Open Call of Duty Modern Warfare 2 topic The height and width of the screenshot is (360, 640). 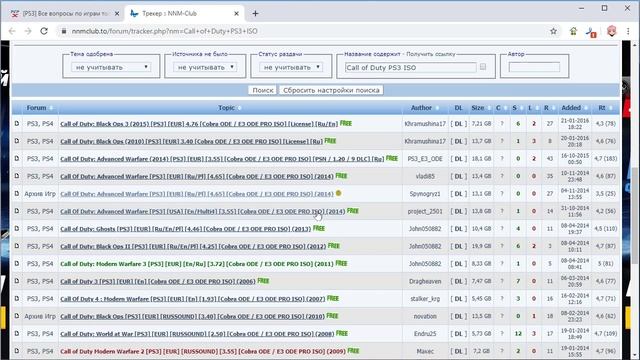coord(203,351)
